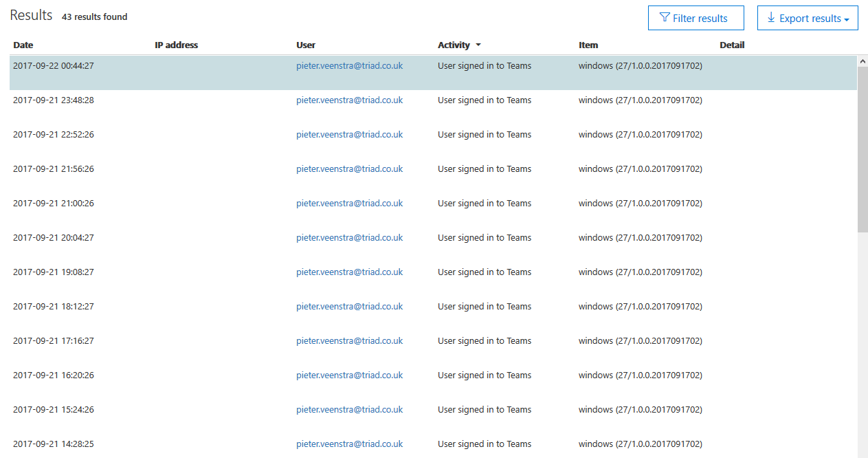868x458 pixels.
Task: Select the date 2017-09-21 18:12:27
Action: (x=54, y=307)
